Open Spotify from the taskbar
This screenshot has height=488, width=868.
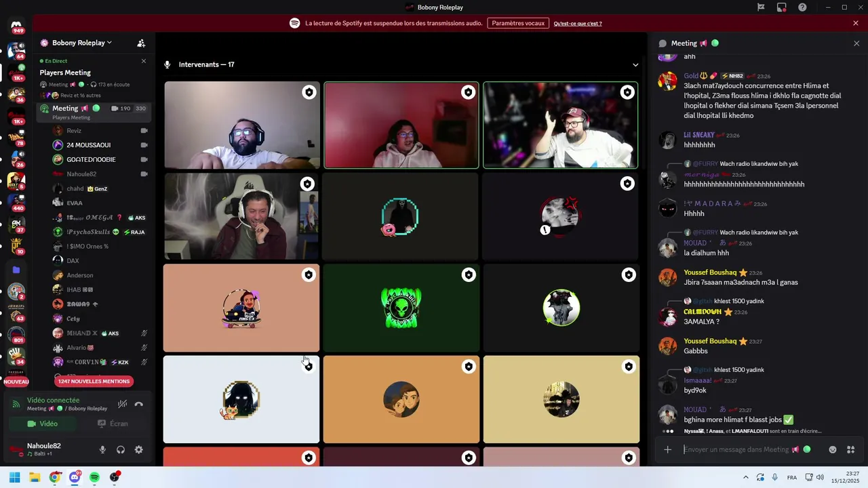point(94,477)
